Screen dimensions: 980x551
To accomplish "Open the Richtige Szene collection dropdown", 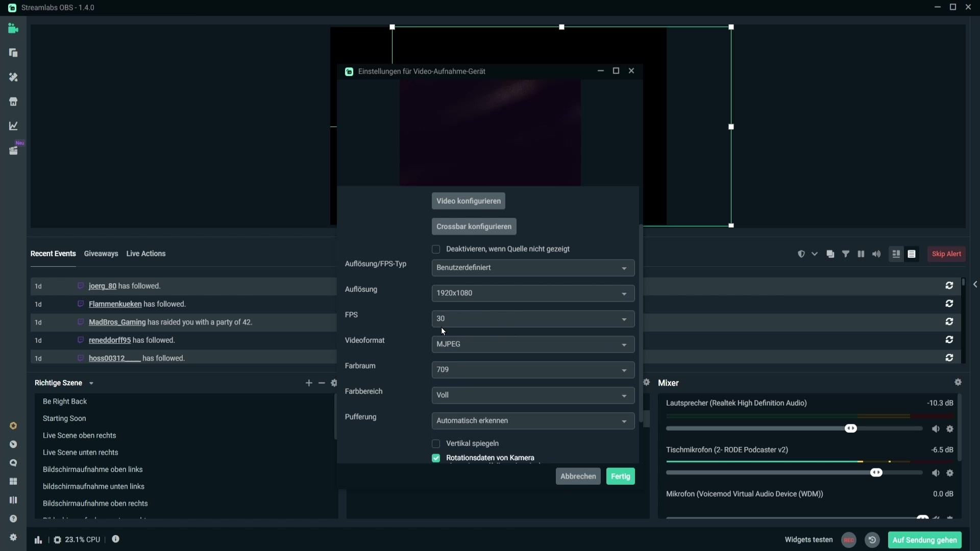I will tap(91, 383).
